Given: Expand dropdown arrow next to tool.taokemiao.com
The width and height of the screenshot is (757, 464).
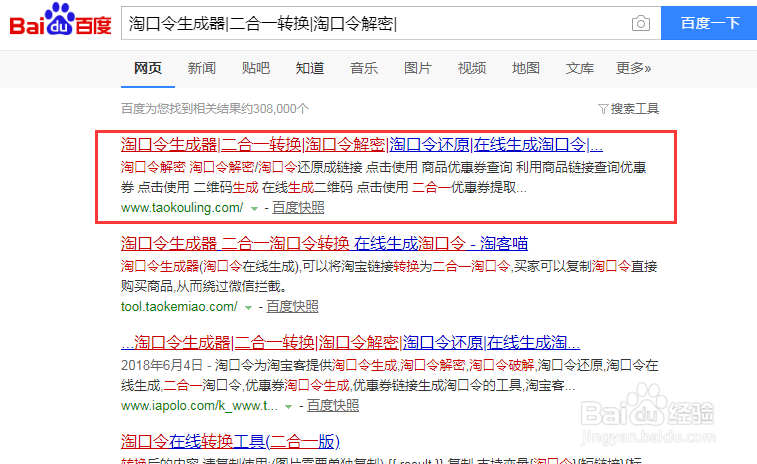Looking at the screenshot, I should coord(248,308).
